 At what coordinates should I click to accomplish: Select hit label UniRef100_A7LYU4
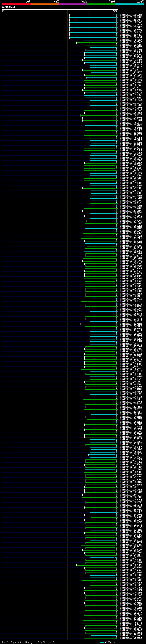131,259
